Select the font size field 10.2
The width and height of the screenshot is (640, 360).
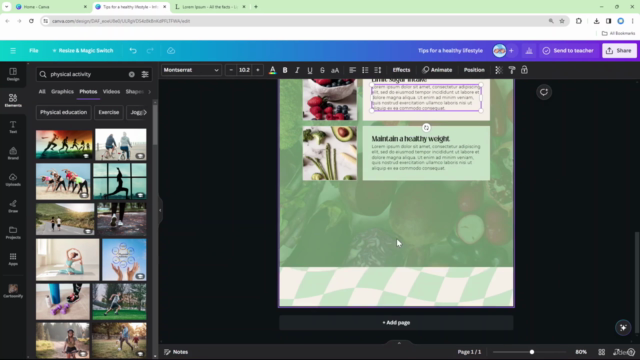point(244,70)
